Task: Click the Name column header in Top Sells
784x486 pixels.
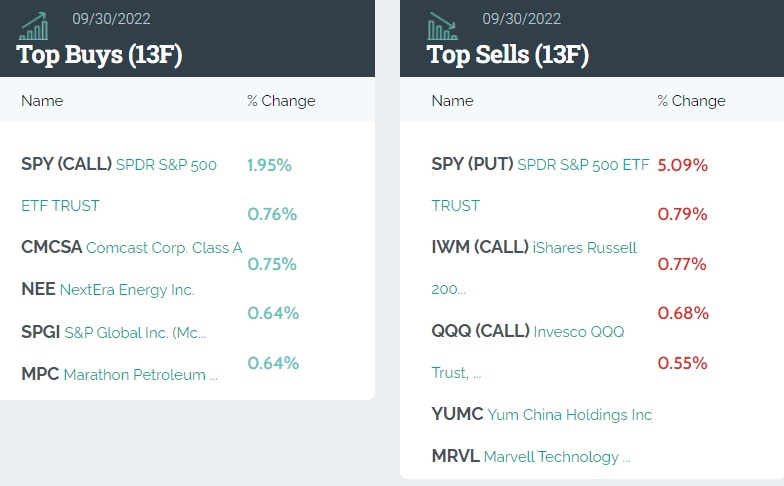Action: (x=452, y=101)
